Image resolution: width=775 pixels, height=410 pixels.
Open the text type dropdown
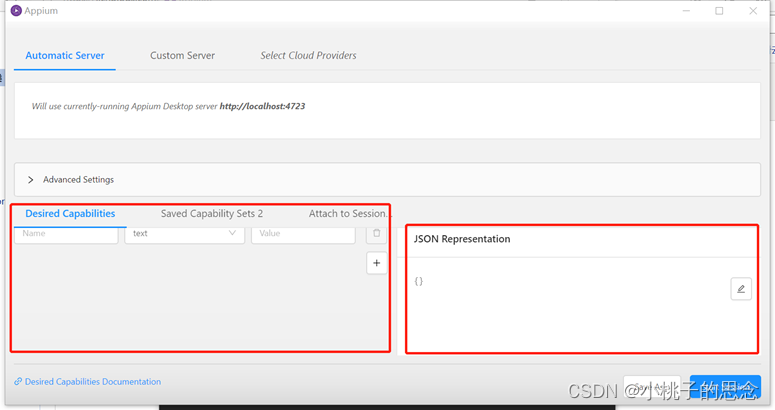click(184, 234)
